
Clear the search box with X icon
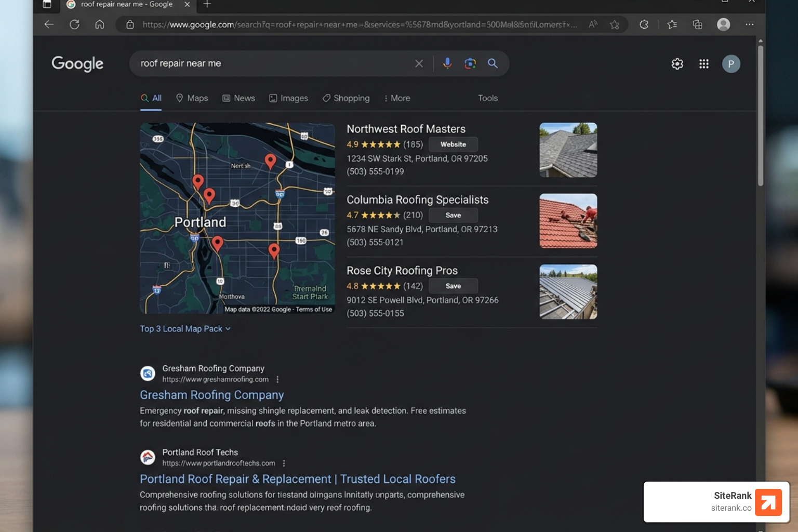tap(419, 63)
